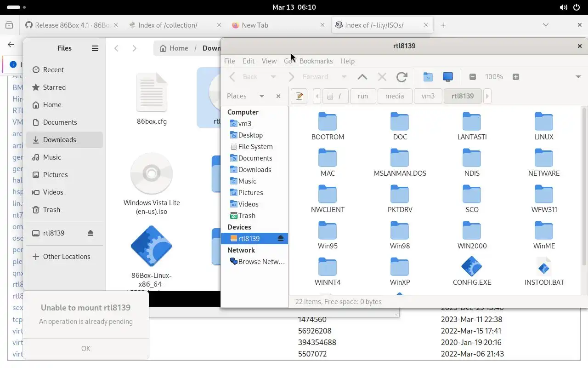Eject rtl8139 in the Devices list
Viewport: 588px width, 368px height.
click(x=281, y=238)
